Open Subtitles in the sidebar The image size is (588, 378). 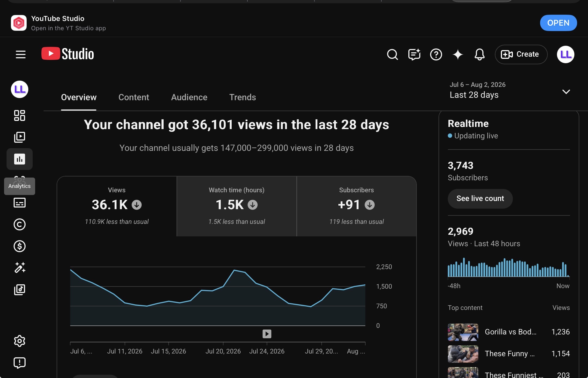click(x=20, y=203)
